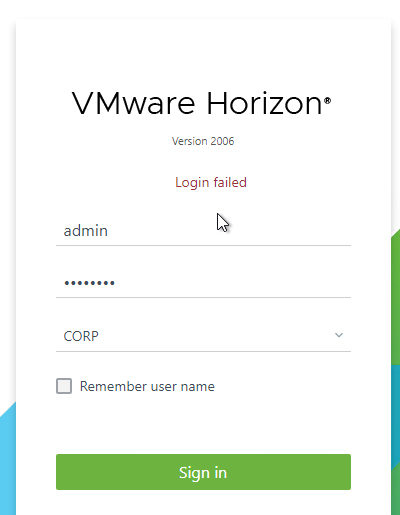The height and width of the screenshot is (515, 400).
Task: Click the light blue background shape at left
Action: coord(8,462)
